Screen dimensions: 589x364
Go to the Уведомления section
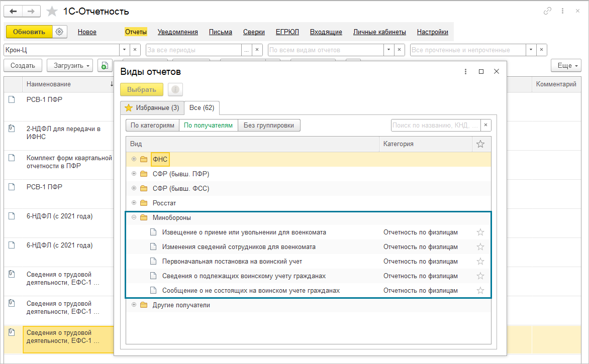point(178,32)
